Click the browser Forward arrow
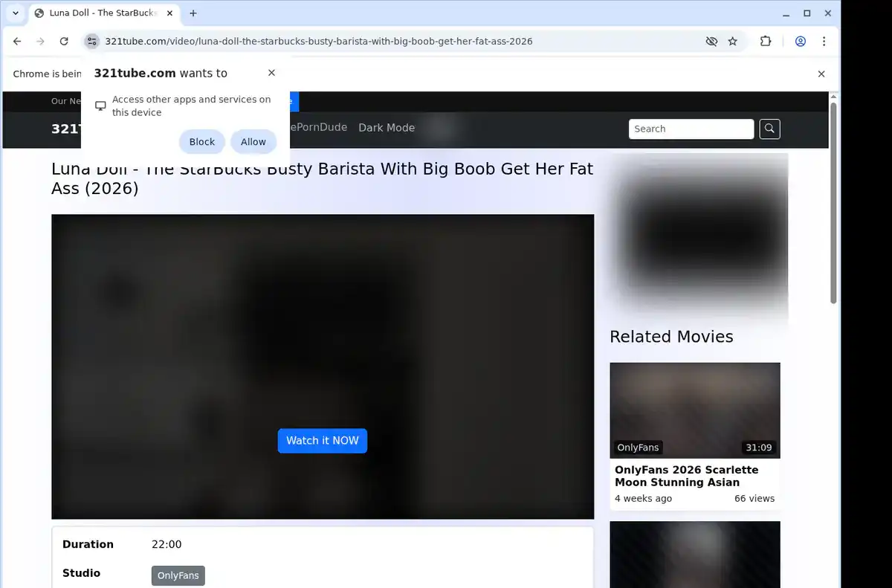This screenshot has width=892, height=588. 41,42
